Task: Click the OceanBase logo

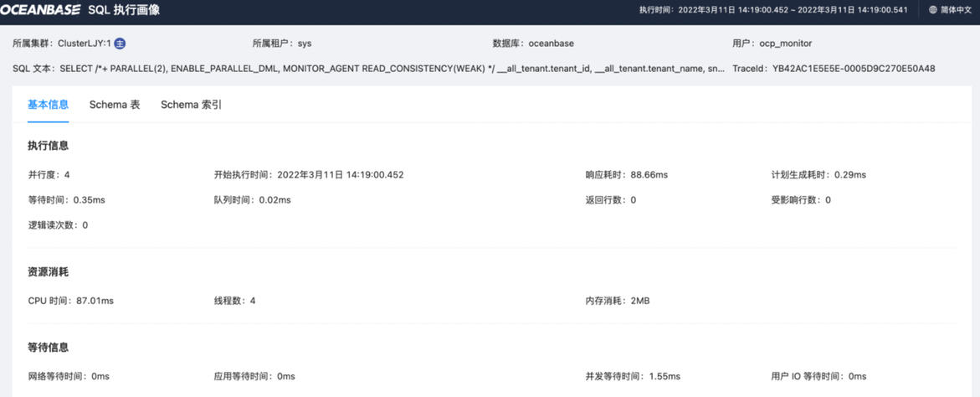Action: (x=41, y=9)
